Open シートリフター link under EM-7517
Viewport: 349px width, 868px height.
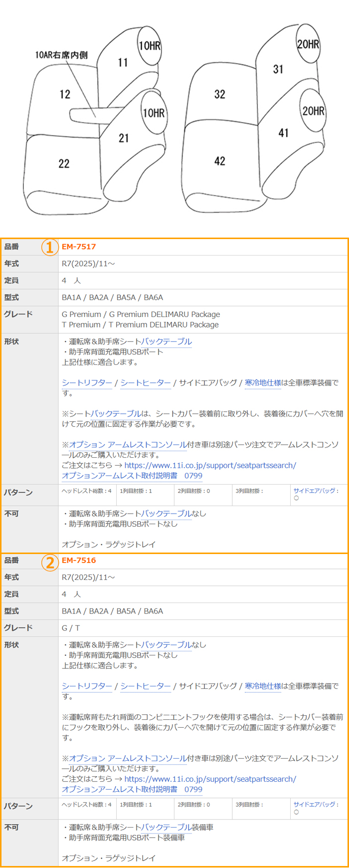click(x=87, y=383)
